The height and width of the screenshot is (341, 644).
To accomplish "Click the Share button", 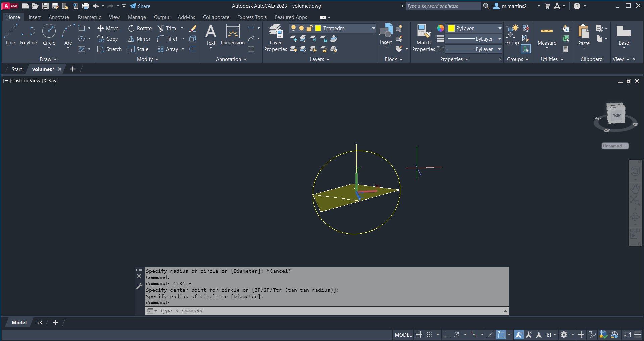I will point(140,6).
